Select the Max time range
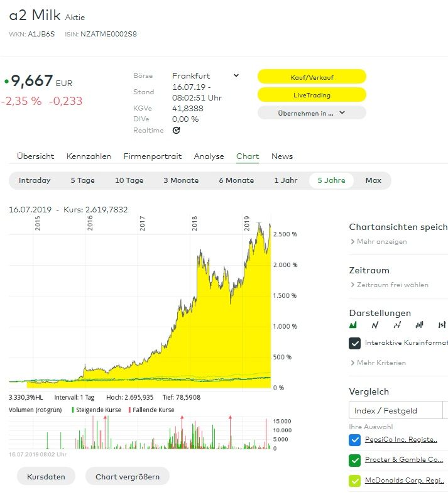Viewport: 448px width, 497px height. tap(373, 180)
